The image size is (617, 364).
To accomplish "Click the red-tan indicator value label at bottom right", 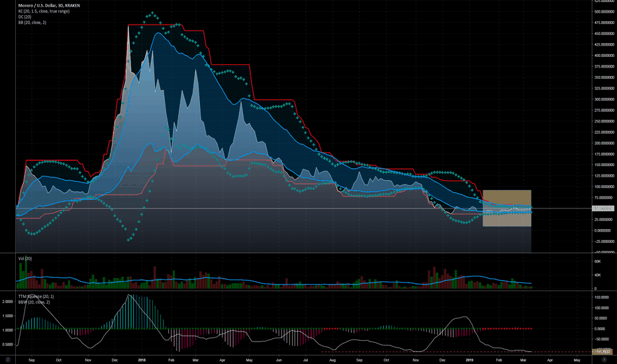I will [602, 352].
